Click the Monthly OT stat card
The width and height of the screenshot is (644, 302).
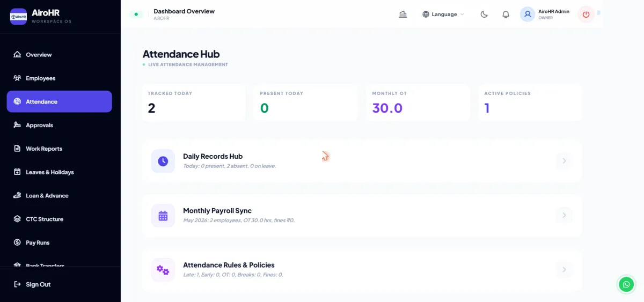coord(418,102)
